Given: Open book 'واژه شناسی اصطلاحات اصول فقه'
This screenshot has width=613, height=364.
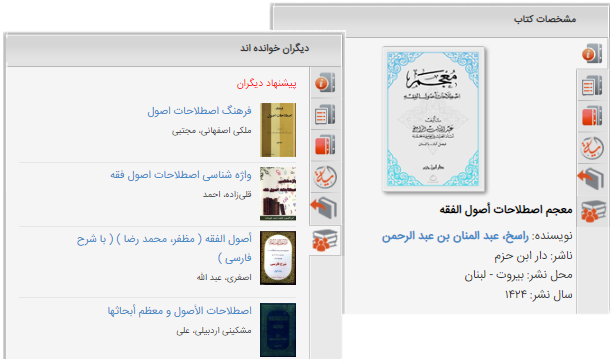Looking at the screenshot, I should [x=181, y=175].
